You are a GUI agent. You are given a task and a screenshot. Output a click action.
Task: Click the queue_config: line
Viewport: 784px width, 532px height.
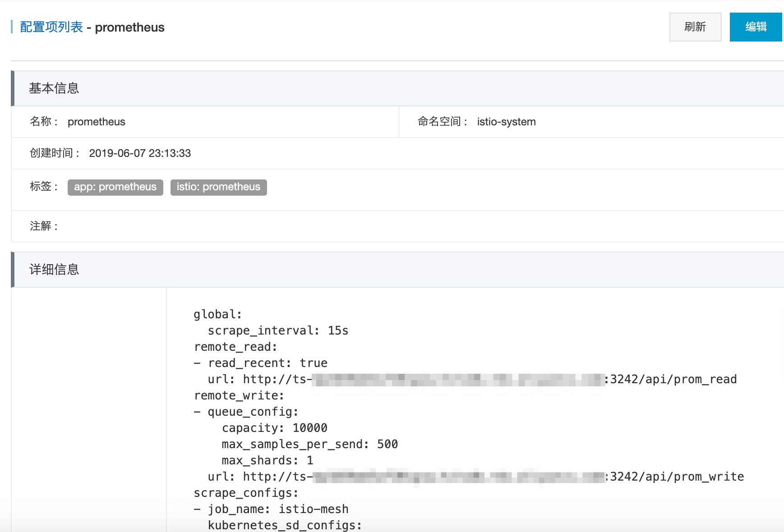coord(246,412)
